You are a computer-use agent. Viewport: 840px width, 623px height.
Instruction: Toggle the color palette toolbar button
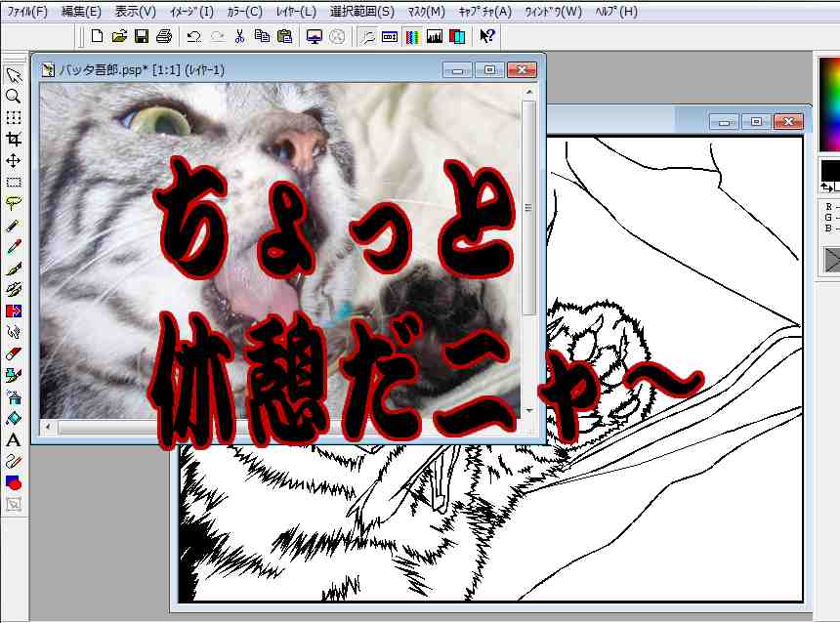412,37
